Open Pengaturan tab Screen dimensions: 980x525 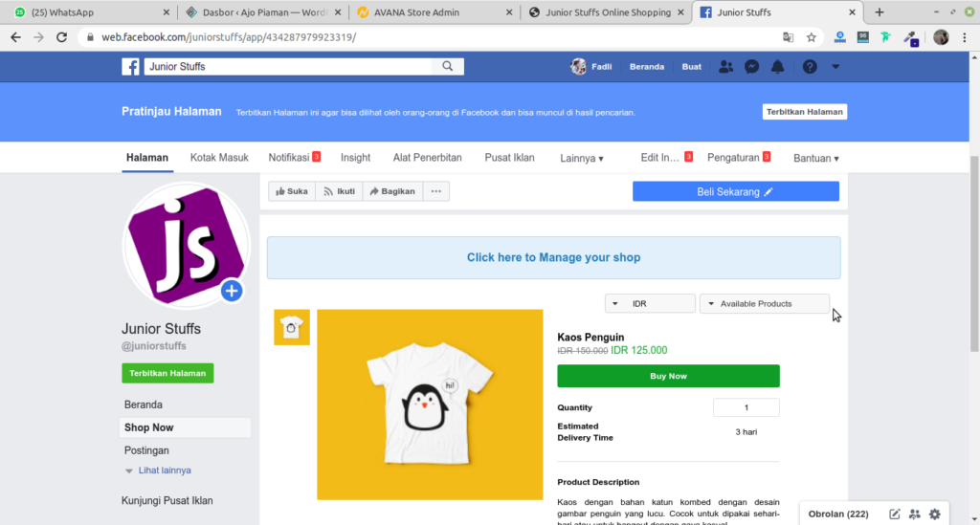coord(739,158)
